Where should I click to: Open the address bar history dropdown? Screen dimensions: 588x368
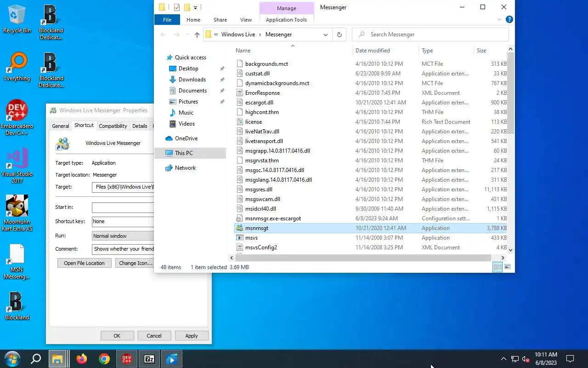(326, 34)
